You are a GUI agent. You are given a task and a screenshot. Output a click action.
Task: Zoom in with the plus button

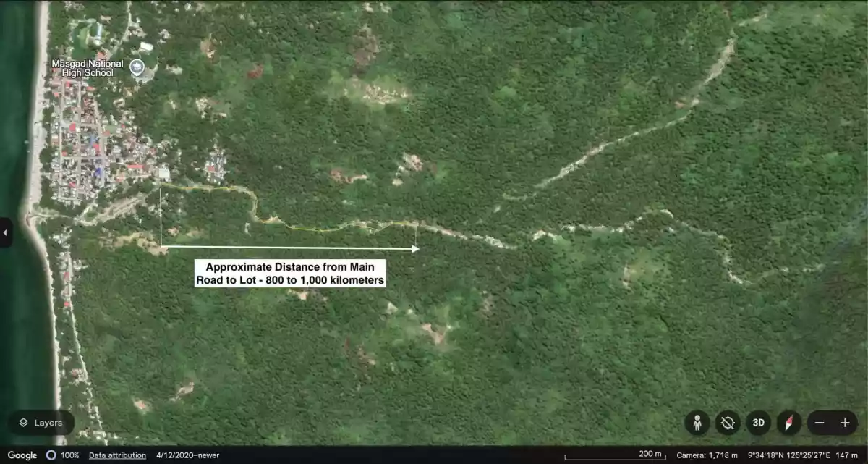tap(845, 423)
